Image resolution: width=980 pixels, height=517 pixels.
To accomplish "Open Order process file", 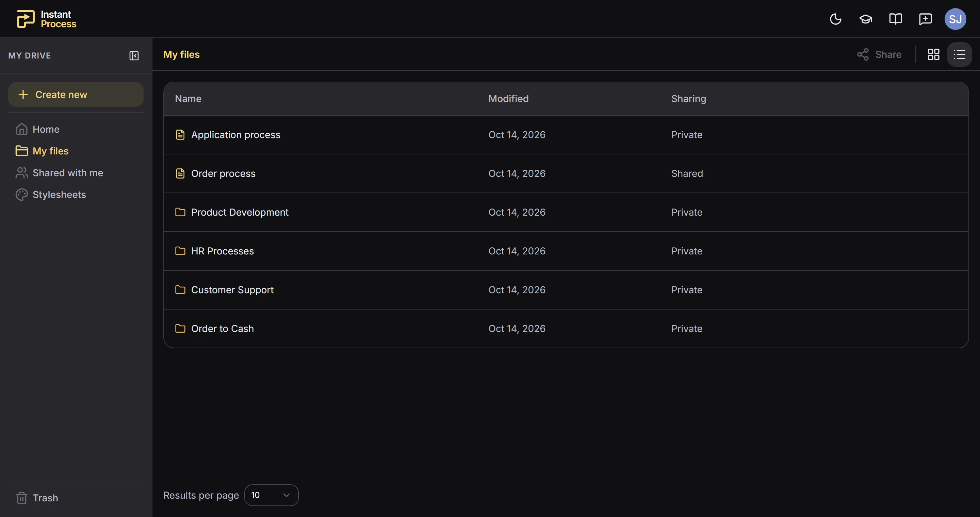I will point(566,173).
